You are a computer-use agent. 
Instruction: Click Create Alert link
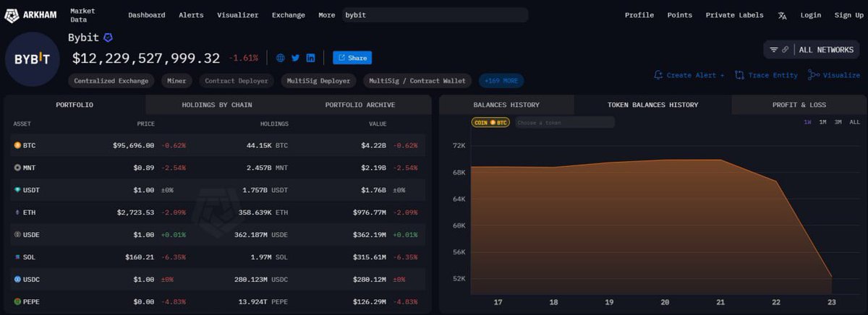click(689, 75)
